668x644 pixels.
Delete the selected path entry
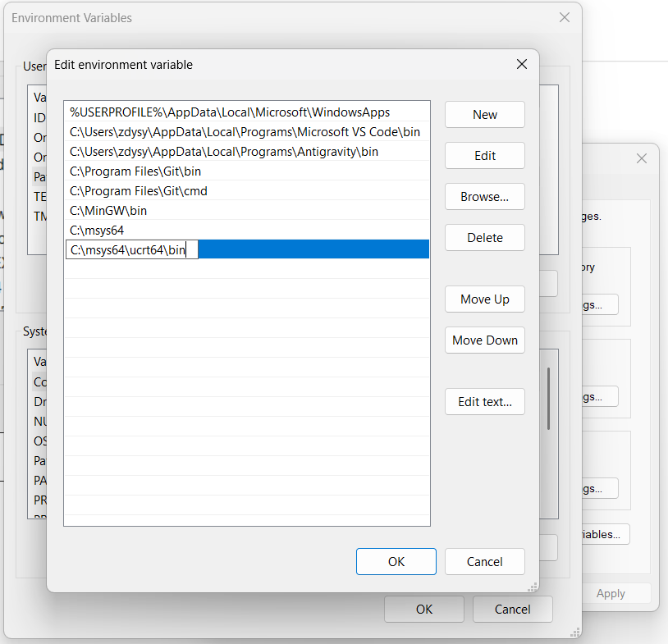click(484, 238)
